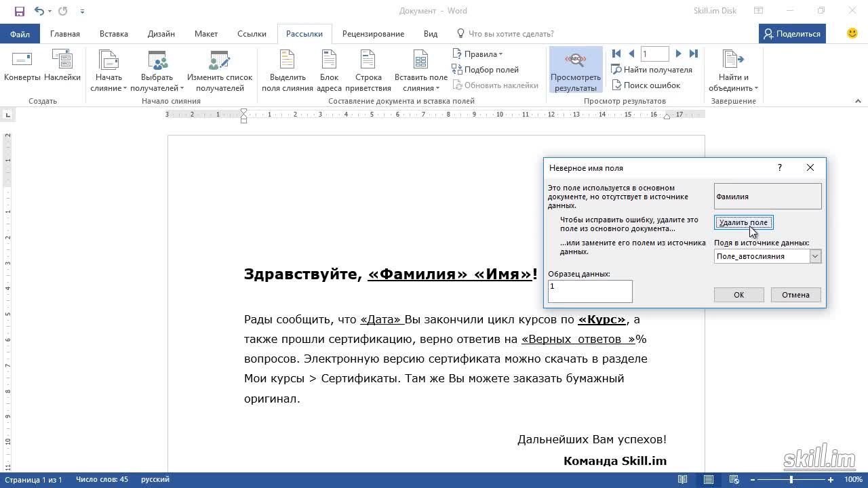Click the «Дата» merge field
This screenshot has height=488, width=868.
click(x=380, y=319)
